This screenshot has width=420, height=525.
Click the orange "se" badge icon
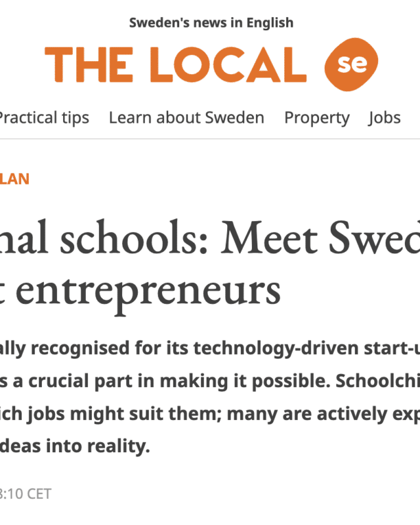[x=350, y=65]
